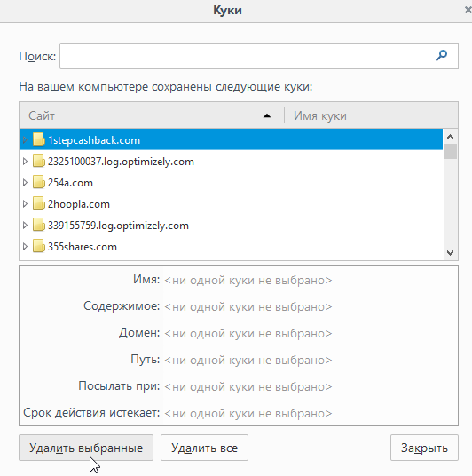Click the 355shares.com folder icon
472x476 pixels.
tap(39, 246)
